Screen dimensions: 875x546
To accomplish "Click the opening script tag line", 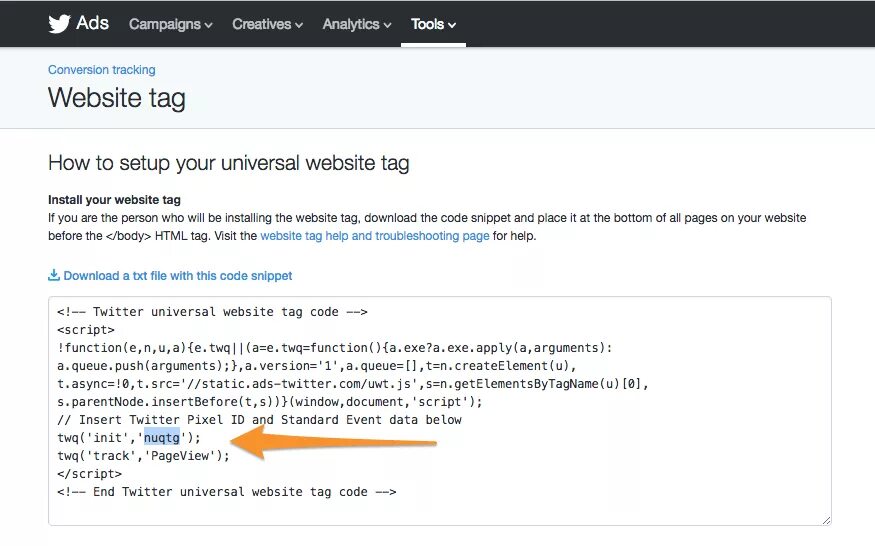I will (x=85, y=329).
